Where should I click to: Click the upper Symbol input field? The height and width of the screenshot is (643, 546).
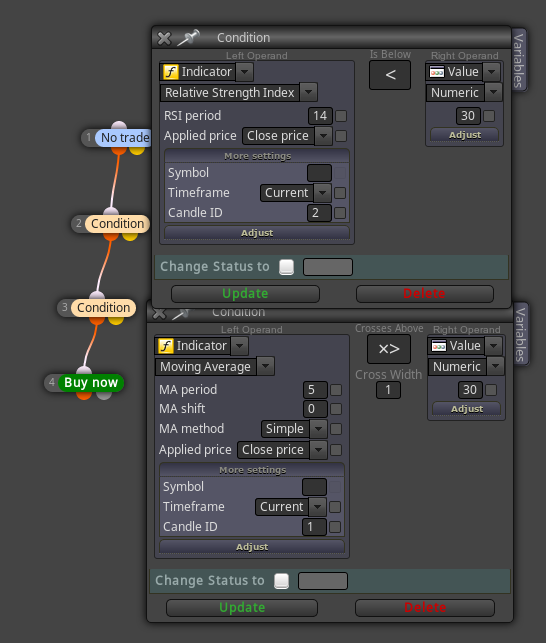tap(319, 173)
